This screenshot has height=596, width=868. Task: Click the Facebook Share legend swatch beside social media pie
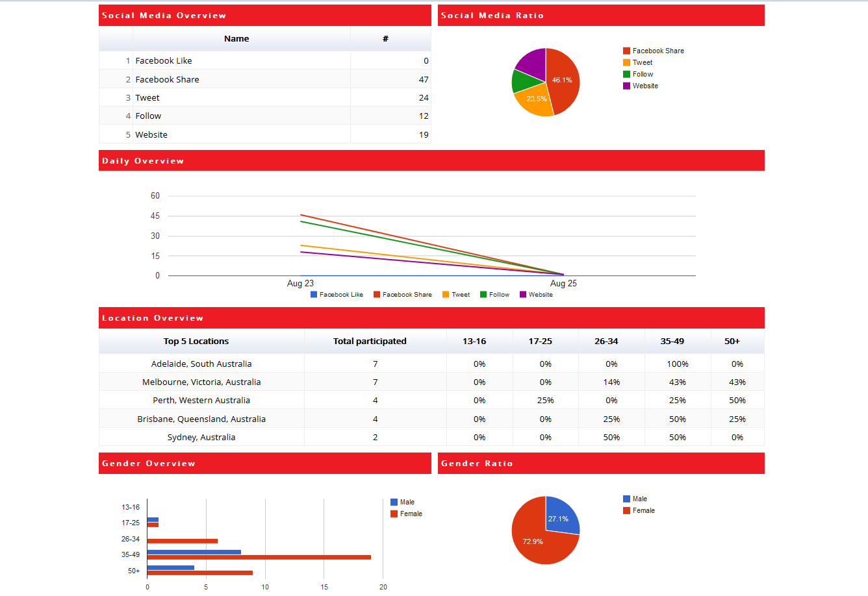(x=626, y=51)
